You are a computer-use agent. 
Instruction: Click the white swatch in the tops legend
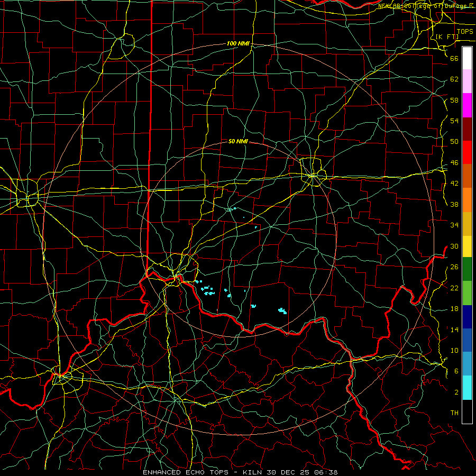(467, 58)
